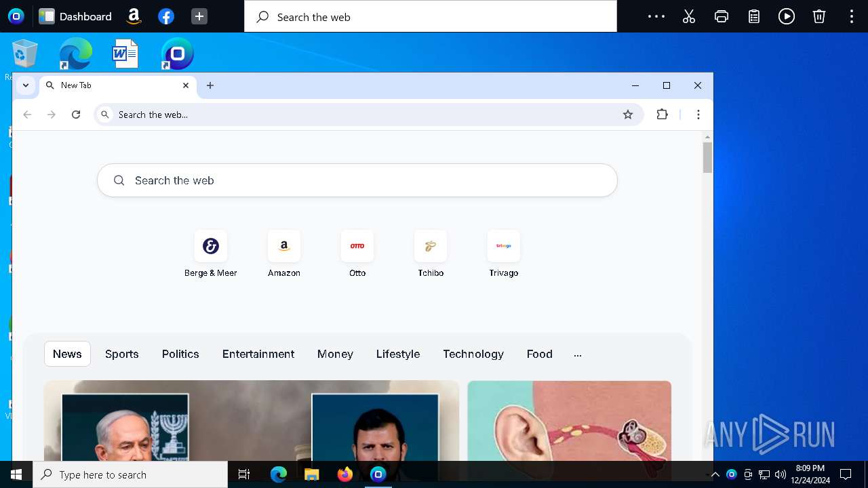Open Recycle Bin desktop icon
Screen dimensions: 868x488
[x=25, y=54]
